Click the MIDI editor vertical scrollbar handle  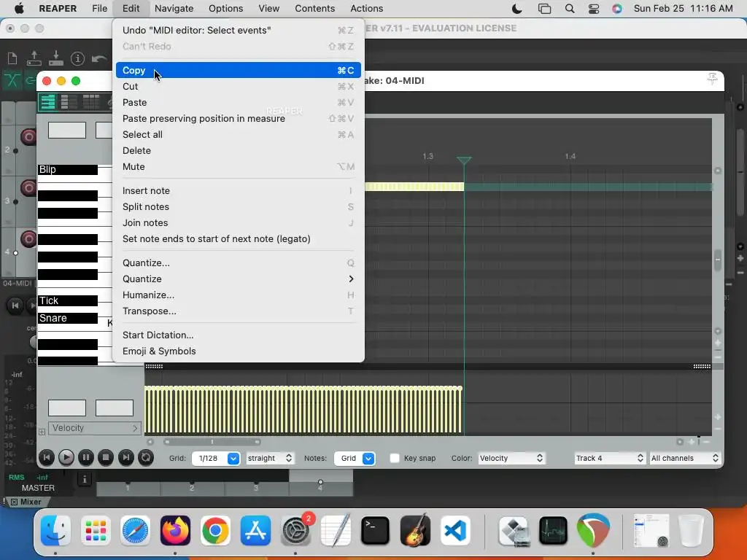pyautogui.click(x=718, y=260)
